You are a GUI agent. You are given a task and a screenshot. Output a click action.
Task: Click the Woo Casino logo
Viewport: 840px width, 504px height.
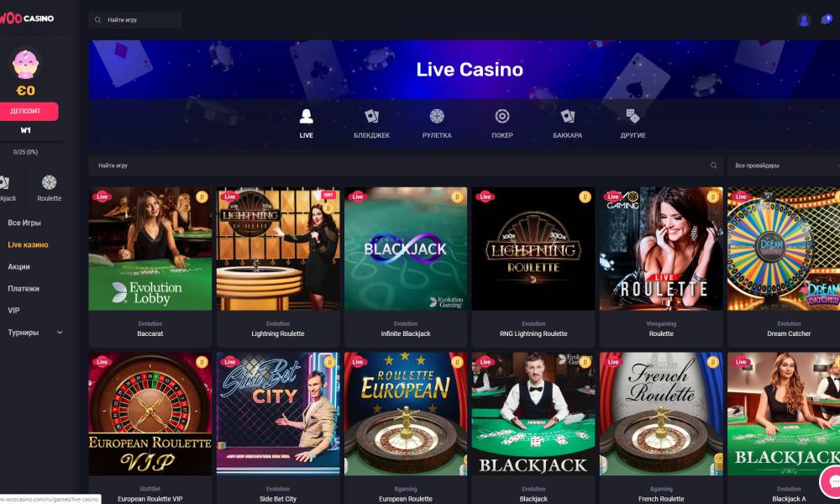click(27, 18)
